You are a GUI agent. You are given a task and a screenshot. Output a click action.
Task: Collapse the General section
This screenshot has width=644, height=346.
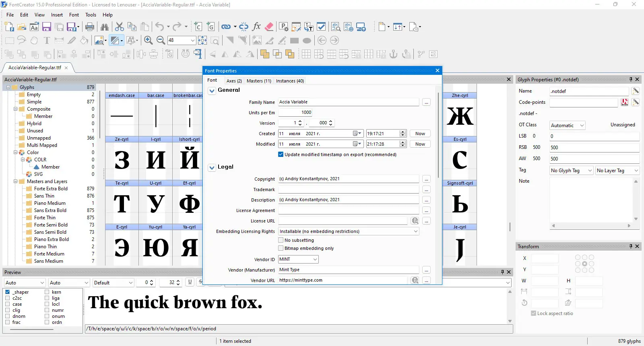(212, 91)
